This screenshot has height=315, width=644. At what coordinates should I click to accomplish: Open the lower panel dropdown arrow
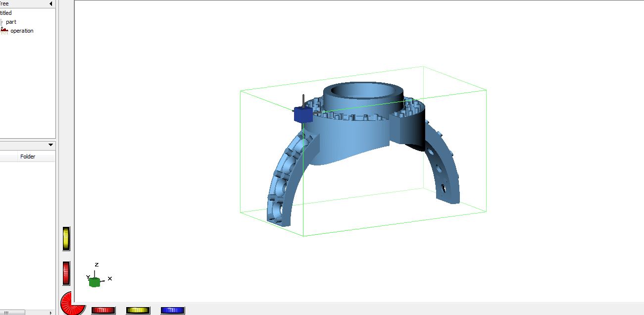coord(50,145)
